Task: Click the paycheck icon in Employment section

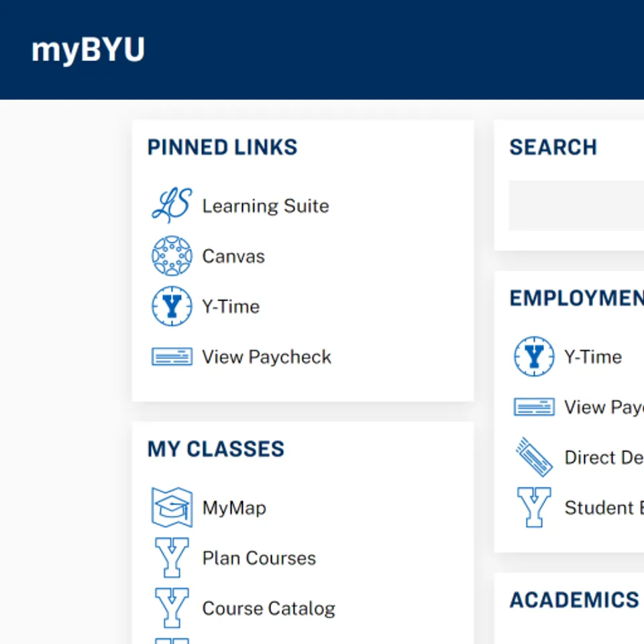Action: tap(534, 407)
